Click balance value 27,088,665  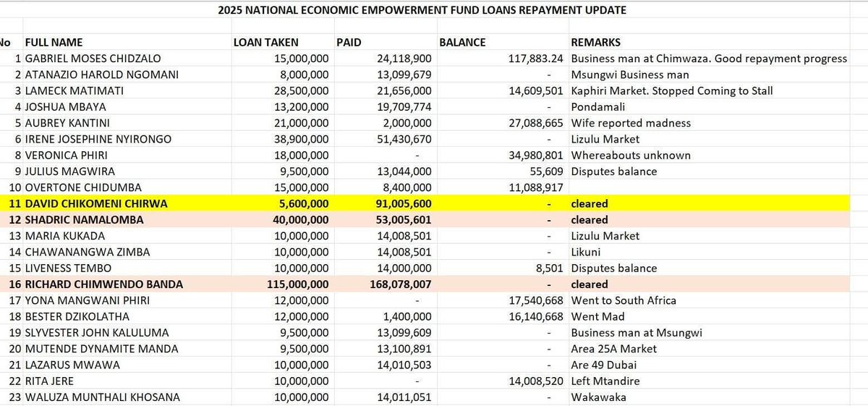tap(535, 123)
